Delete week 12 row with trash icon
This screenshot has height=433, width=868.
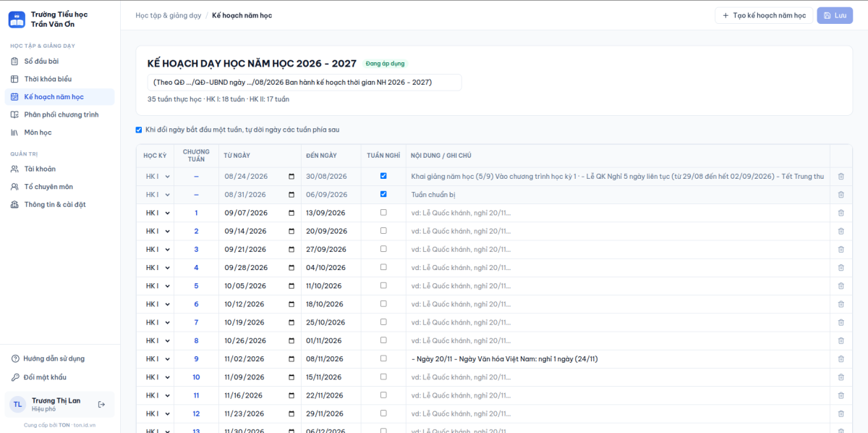(x=841, y=413)
